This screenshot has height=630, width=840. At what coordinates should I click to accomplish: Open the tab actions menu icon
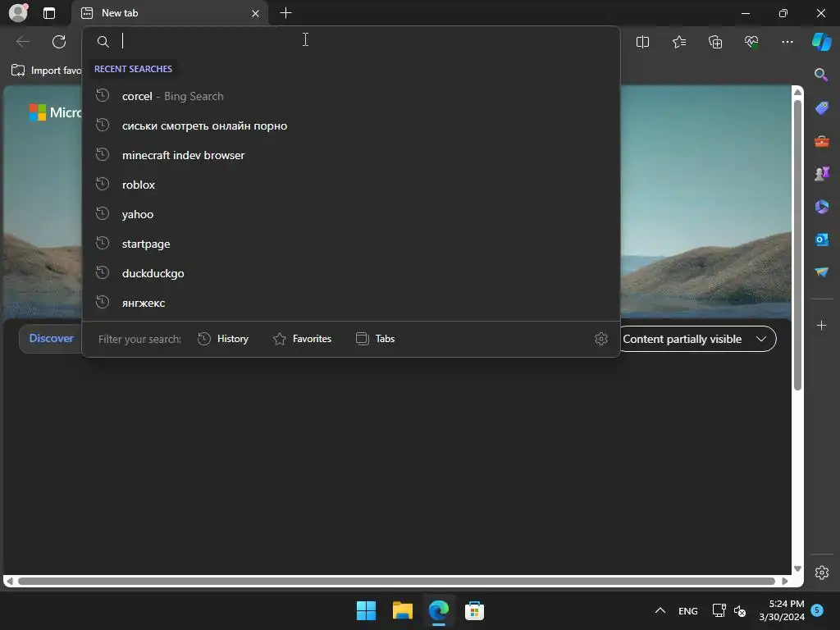coord(48,13)
